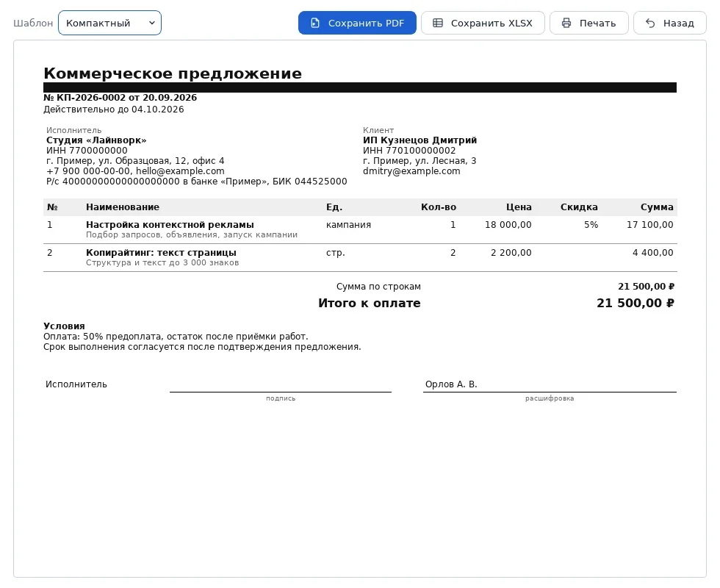Click the № column header
The width and height of the screenshot is (720, 588).
pos(52,207)
